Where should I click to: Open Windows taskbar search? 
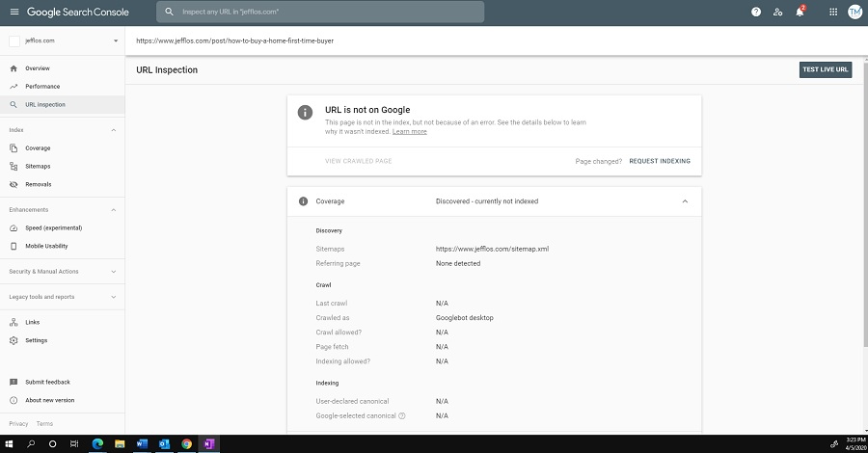point(31,443)
